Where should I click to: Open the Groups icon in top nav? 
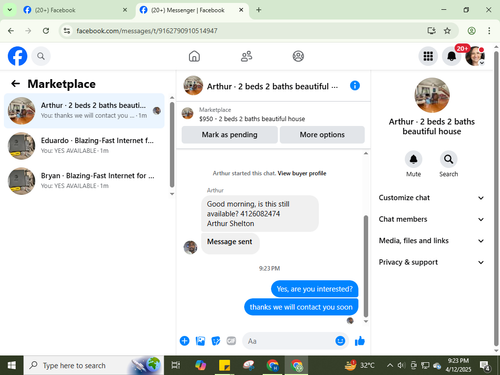point(298,56)
